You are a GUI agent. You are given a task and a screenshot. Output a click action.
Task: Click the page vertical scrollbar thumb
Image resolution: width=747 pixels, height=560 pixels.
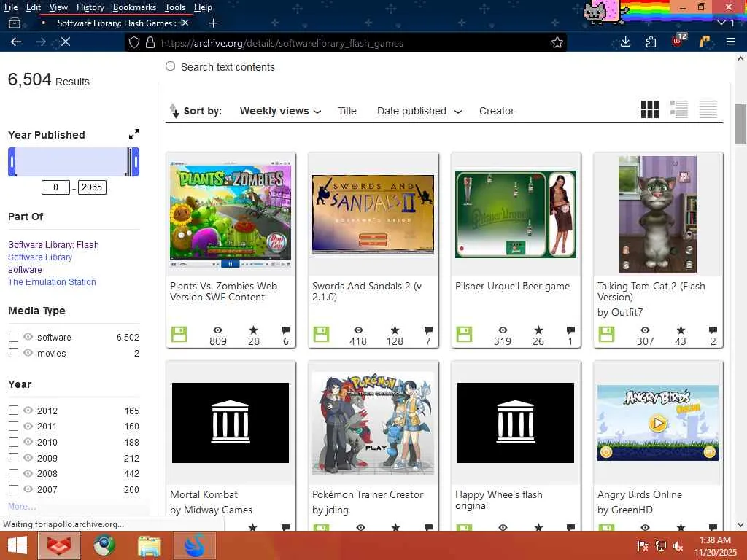tap(740, 124)
